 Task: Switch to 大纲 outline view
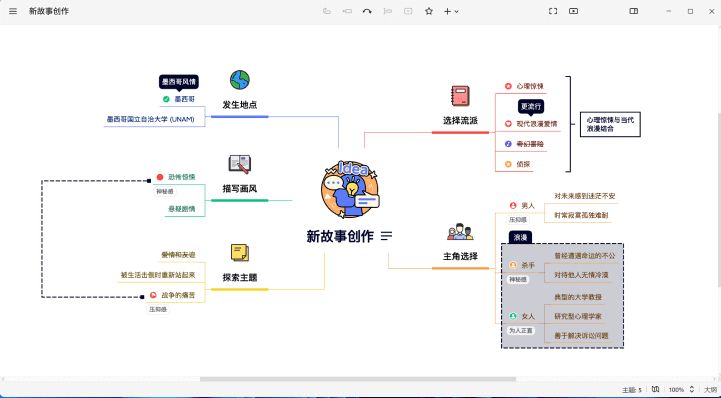click(x=711, y=389)
